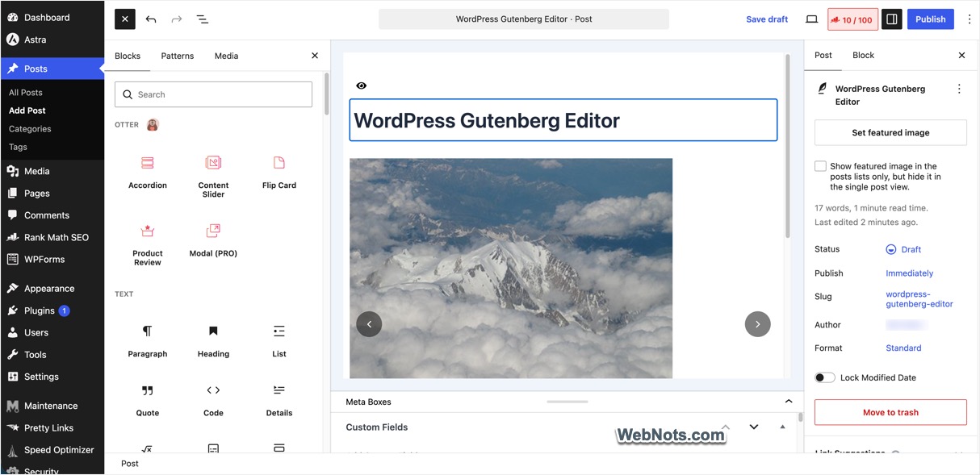Switch to the Post tab in the settings sidebar
980x475 pixels.
click(823, 55)
